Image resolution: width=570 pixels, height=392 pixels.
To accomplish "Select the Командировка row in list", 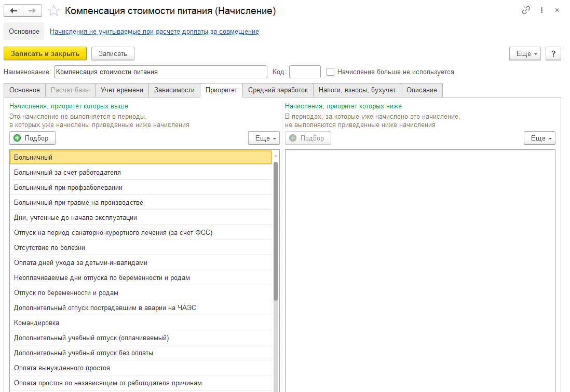I will click(140, 323).
